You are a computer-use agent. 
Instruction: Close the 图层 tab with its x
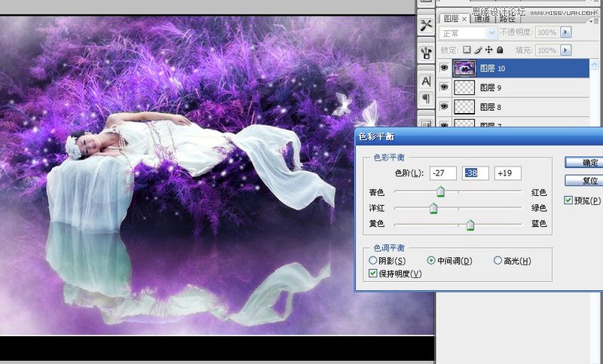coord(464,19)
